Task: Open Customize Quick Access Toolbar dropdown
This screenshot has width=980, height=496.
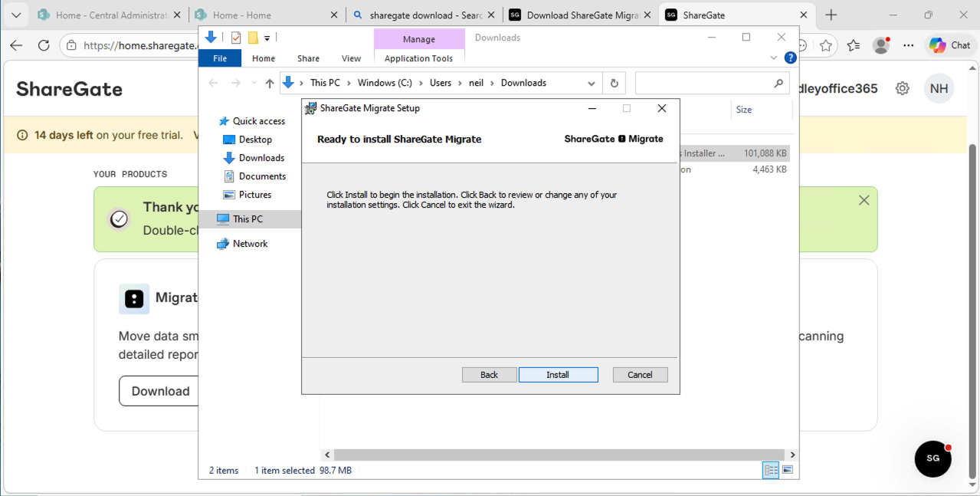Action: pos(267,38)
